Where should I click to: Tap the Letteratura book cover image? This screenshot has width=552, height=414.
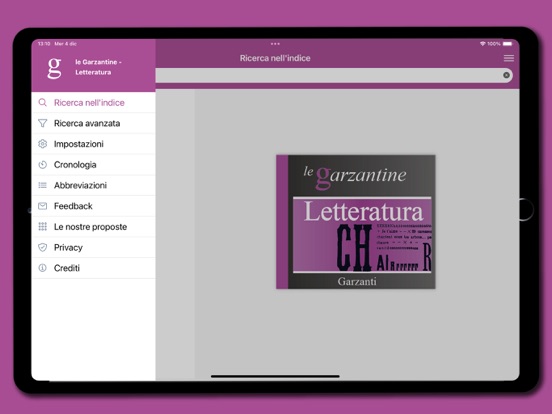[x=356, y=222]
